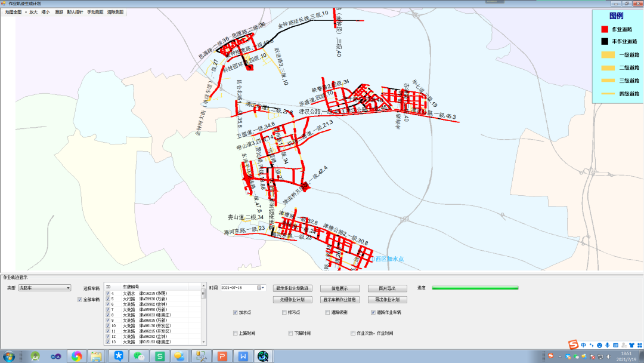
Task: Click 清除测距 to clear measurements
Action: 116,13
